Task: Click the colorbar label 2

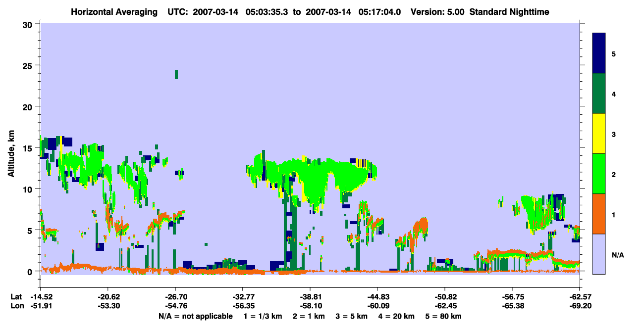Action: point(613,175)
